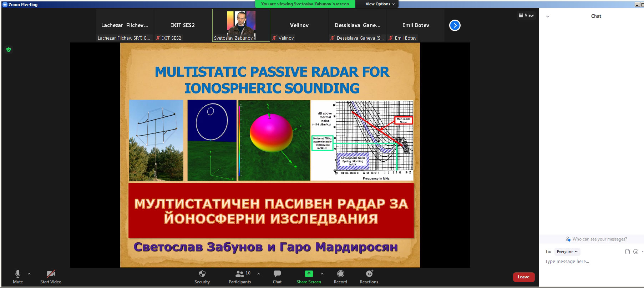Start recording with Record button

coord(340,277)
